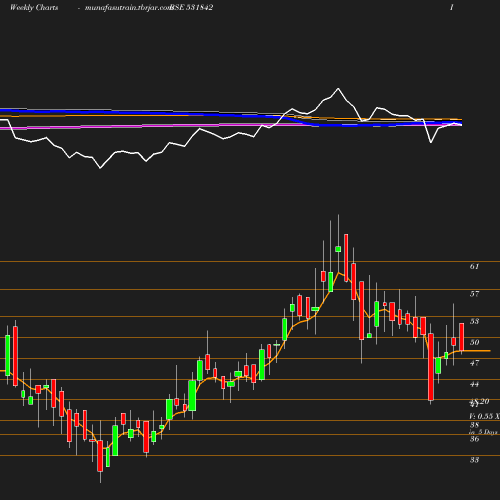The height and width of the screenshot is (500, 500).
Task: Click the price axis label "57"
Action: coord(474,294)
